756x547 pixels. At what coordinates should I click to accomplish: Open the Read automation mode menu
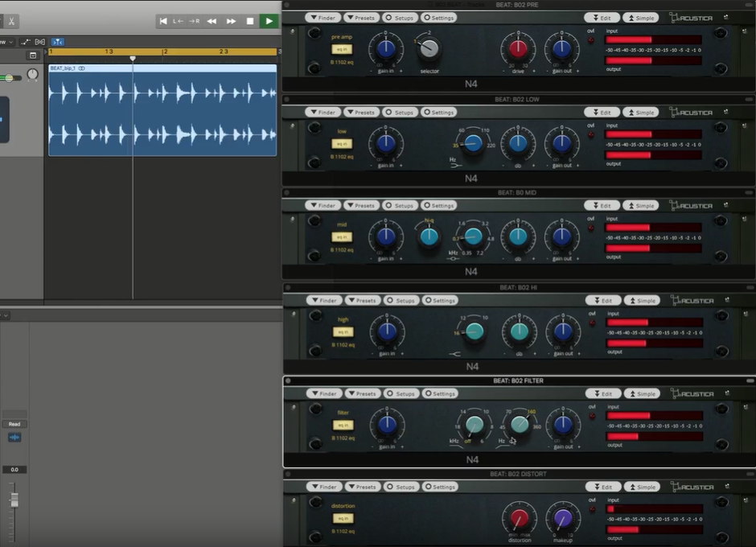14,424
